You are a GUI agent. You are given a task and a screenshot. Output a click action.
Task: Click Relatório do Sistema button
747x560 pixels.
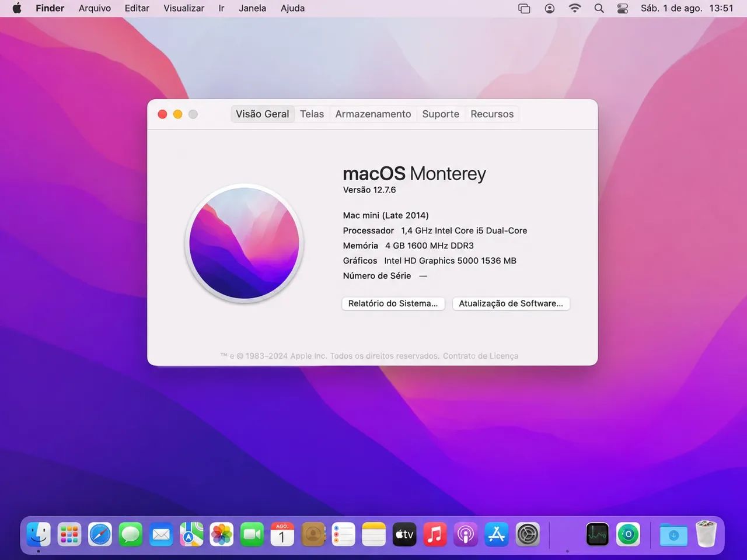click(x=393, y=303)
